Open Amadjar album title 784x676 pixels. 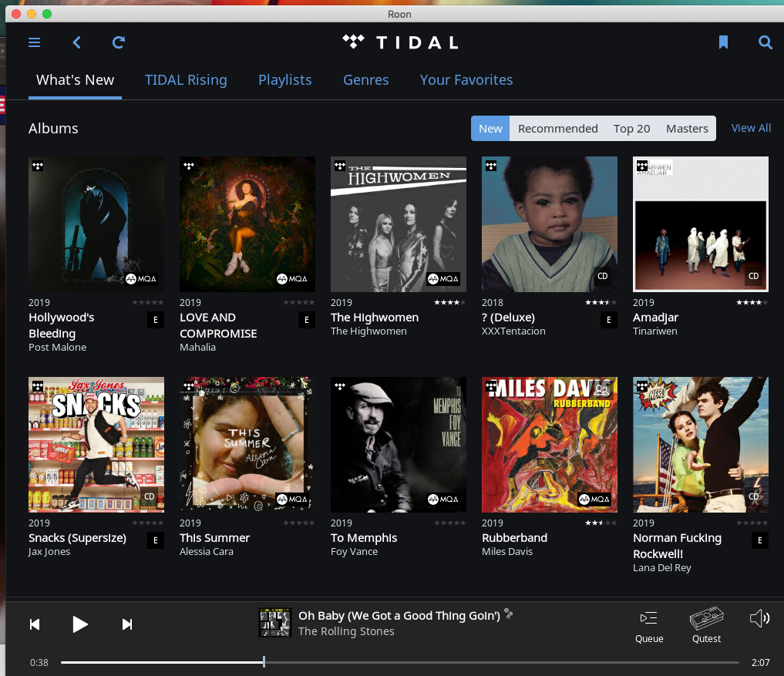tap(655, 318)
